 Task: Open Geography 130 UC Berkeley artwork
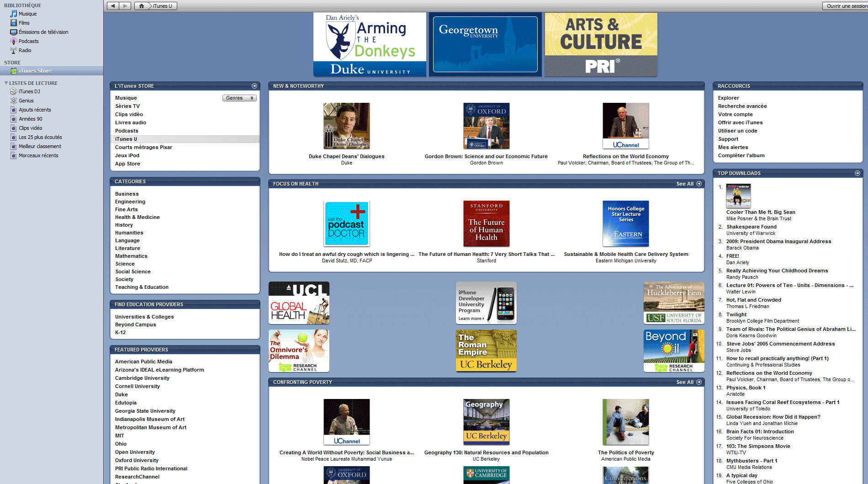coord(487,422)
